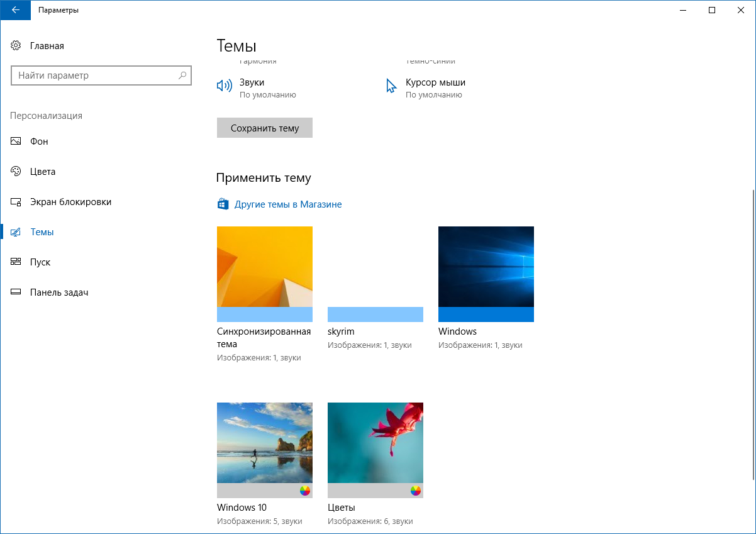Screen dimensions: 756x534
Task: Click the Звуки speaker icon
Action: tap(224, 86)
